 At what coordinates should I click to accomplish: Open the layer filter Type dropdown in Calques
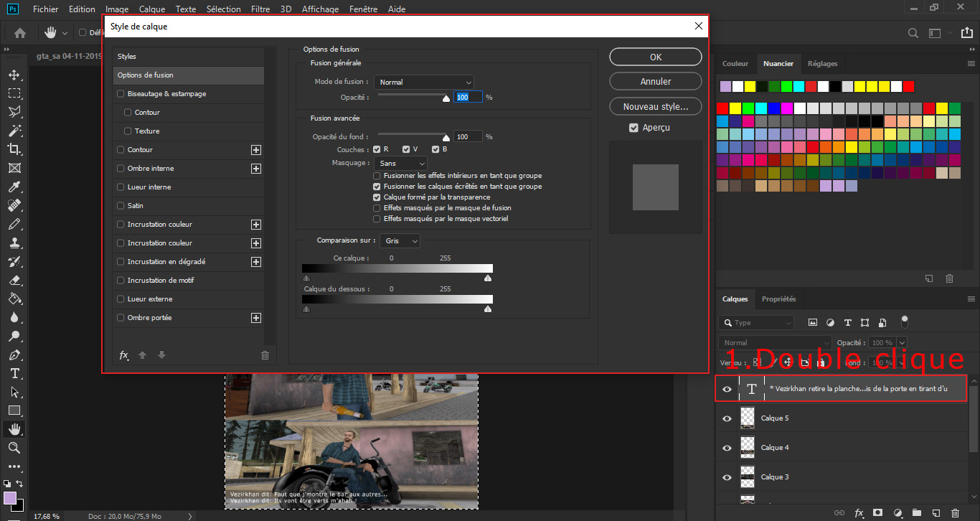click(x=757, y=323)
